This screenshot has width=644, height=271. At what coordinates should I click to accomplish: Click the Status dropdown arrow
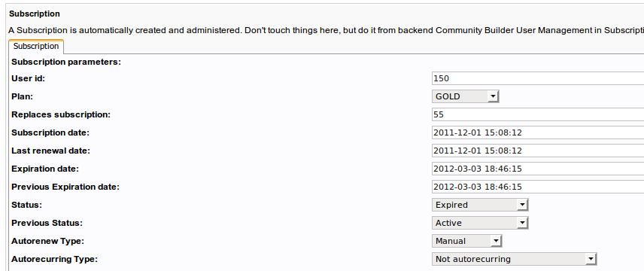click(522, 205)
